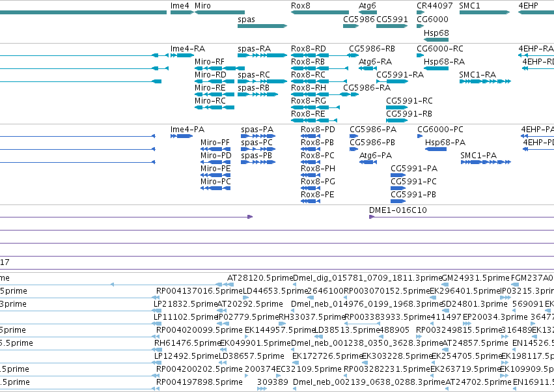Open the RP004200202.5prime EST label
554x392 pixels.
(199, 369)
